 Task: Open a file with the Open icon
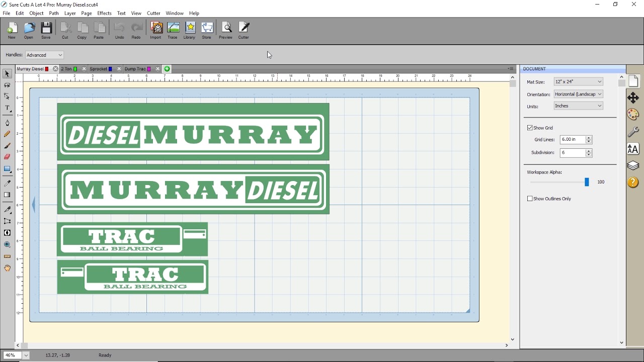tap(29, 31)
